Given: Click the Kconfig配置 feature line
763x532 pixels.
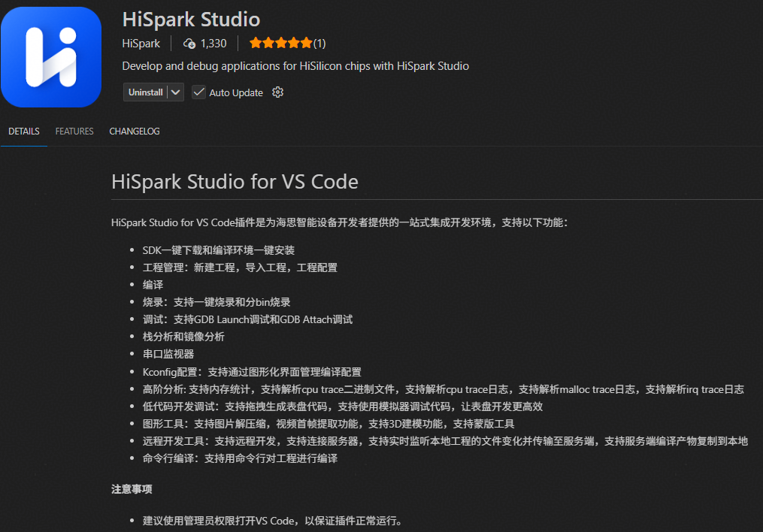Looking at the screenshot, I should pos(252,371).
